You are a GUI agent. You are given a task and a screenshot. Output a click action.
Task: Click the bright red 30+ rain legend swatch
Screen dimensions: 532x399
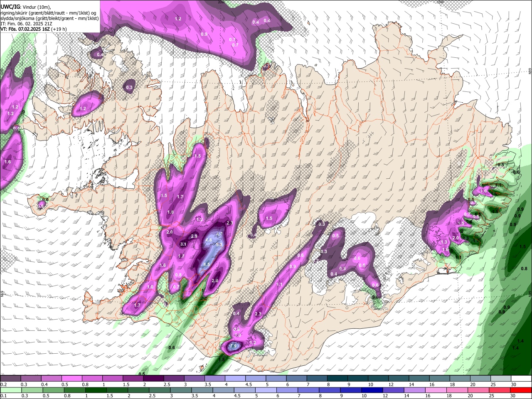coord(522,390)
